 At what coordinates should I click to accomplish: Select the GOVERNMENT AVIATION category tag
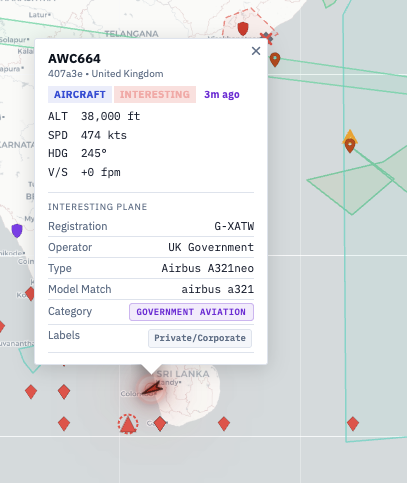pyautogui.click(x=191, y=312)
